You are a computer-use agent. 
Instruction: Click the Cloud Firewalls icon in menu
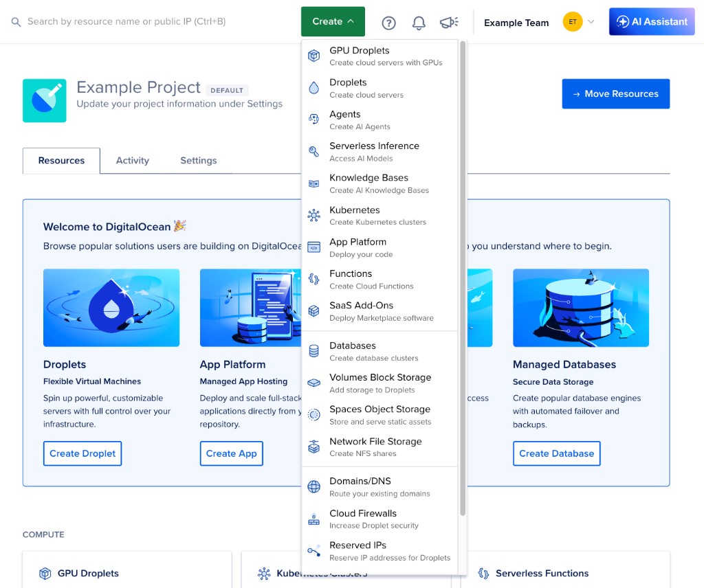pos(314,519)
